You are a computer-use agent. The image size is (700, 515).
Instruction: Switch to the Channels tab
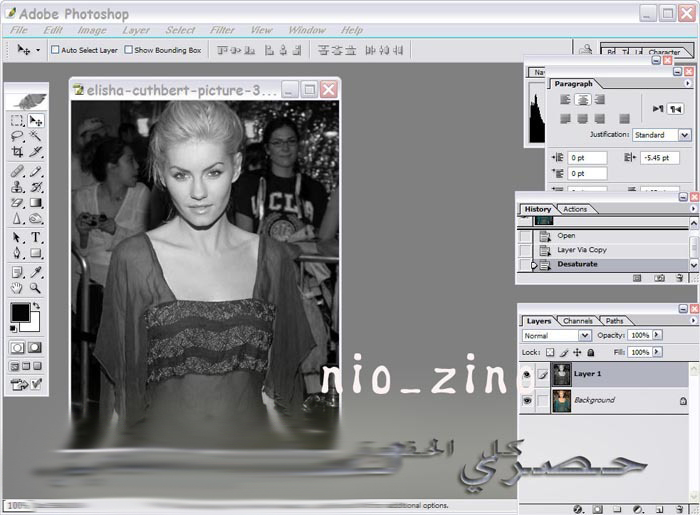coord(578,321)
